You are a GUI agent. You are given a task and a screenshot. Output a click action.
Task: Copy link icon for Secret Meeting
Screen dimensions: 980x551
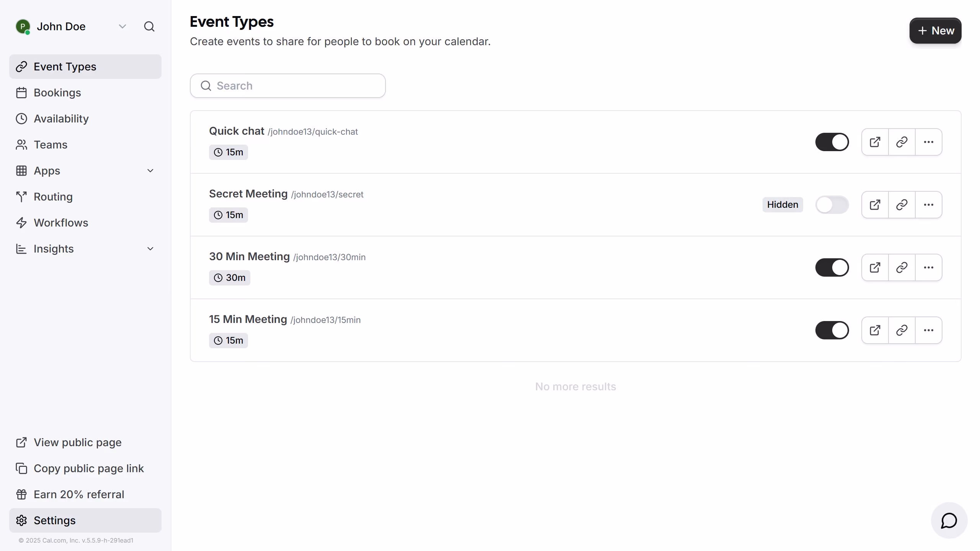pos(902,205)
